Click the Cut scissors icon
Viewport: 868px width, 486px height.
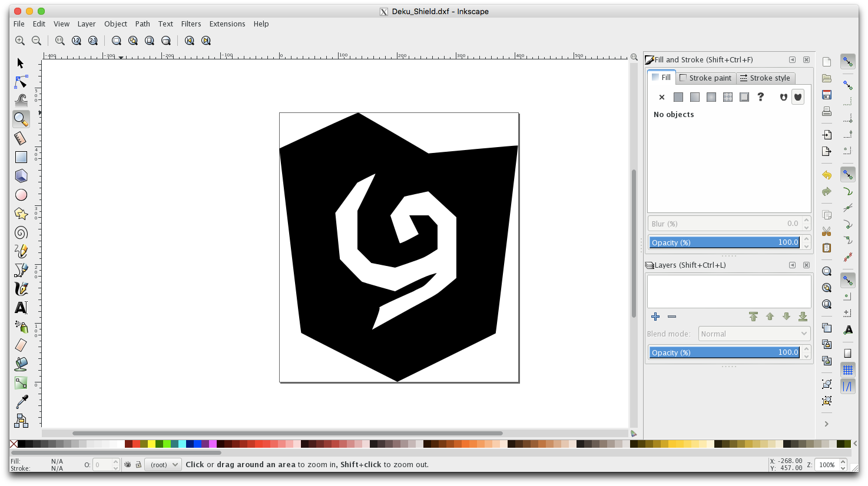click(827, 231)
